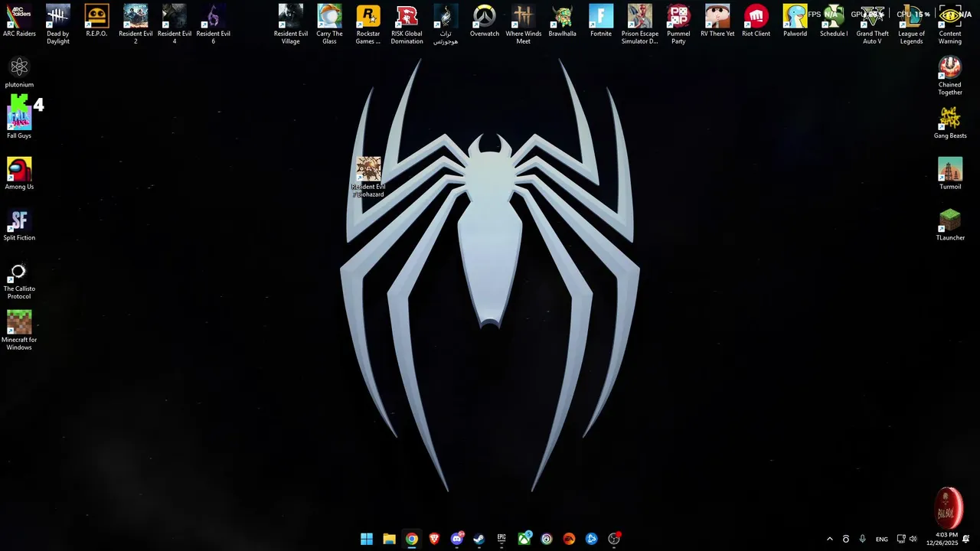
Task: Open the EA app from taskbar
Action: tap(569, 539)
